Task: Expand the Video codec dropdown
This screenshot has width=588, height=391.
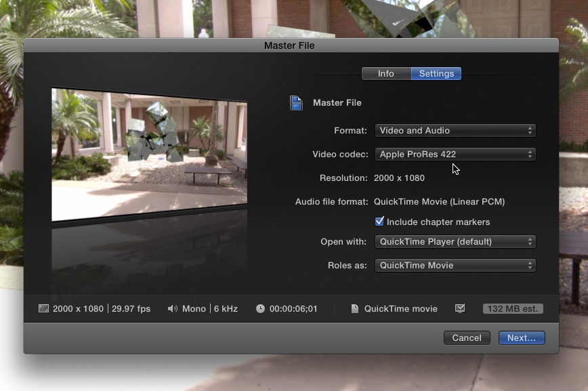Action: pos(455,155)
